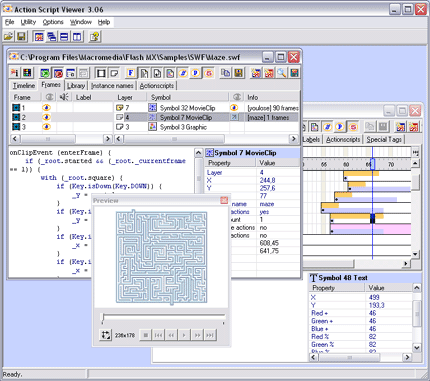The height and width of the screenshot is (381, 430).
Task: Click the Label column header in frame list
Action: (93, 97)
